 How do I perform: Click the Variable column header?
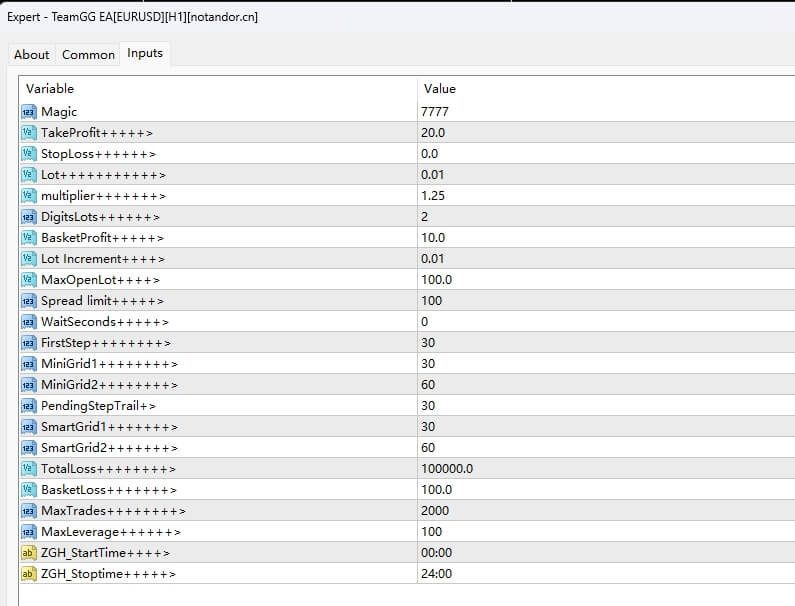point(50,89)
